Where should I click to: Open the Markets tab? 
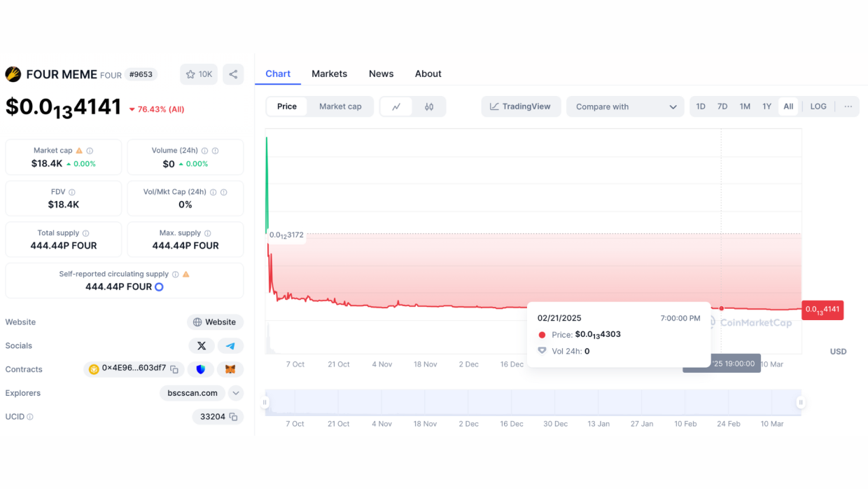(x=329, y=74)
